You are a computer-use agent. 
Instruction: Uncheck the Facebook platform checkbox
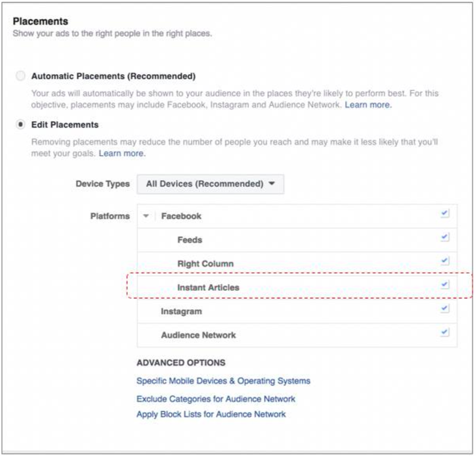445,213
